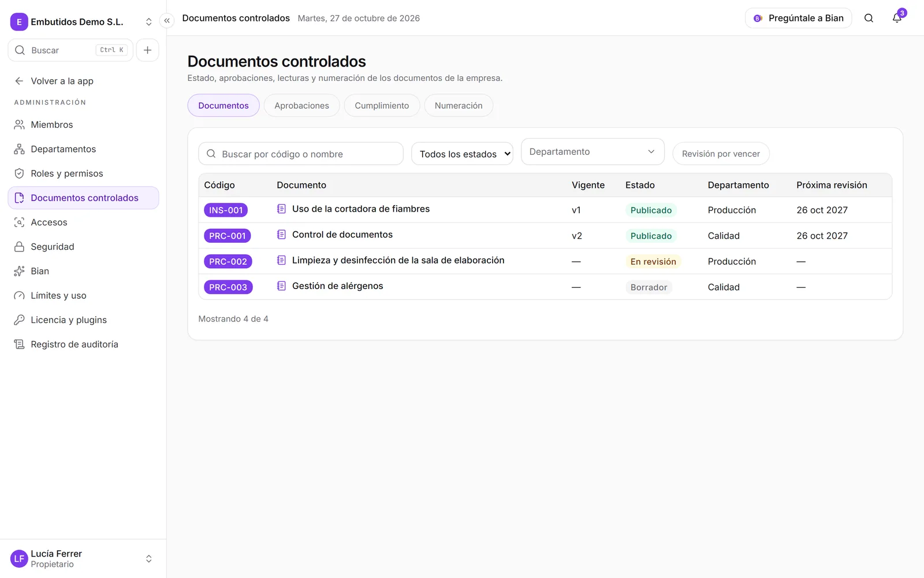Switch to the Aprobaciones tab
Screen dimensions: 924x578
tap(301, 106)
